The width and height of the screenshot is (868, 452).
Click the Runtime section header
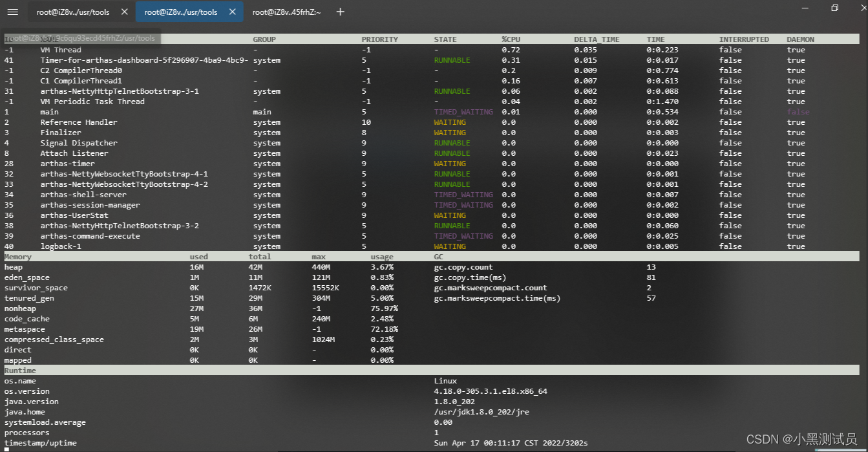click(20, 371)
